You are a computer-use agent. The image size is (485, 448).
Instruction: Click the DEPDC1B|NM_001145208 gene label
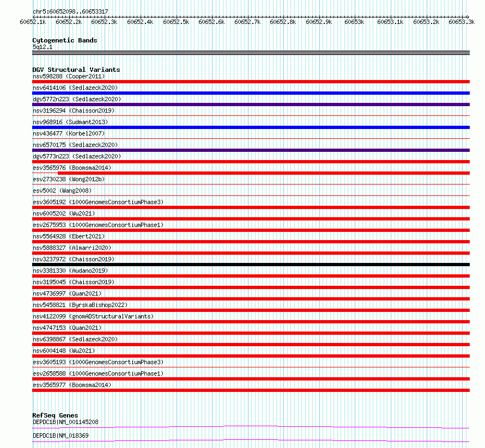65,422
